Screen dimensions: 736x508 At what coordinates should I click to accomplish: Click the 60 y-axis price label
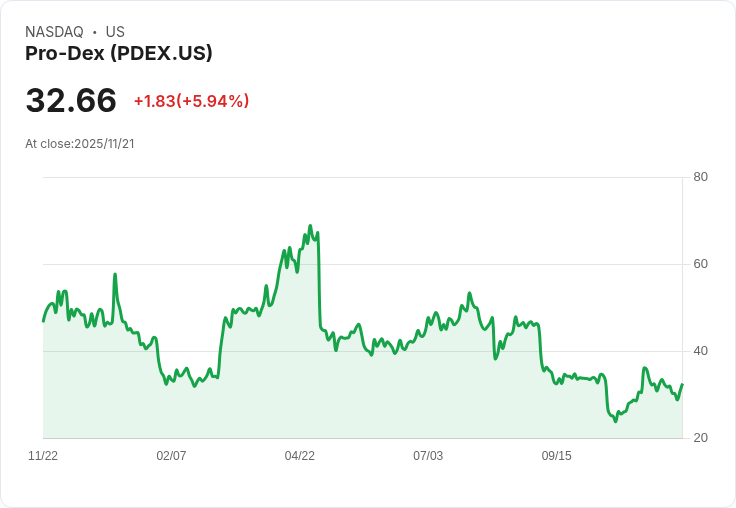pyautogui.click(x=700, y=264)
